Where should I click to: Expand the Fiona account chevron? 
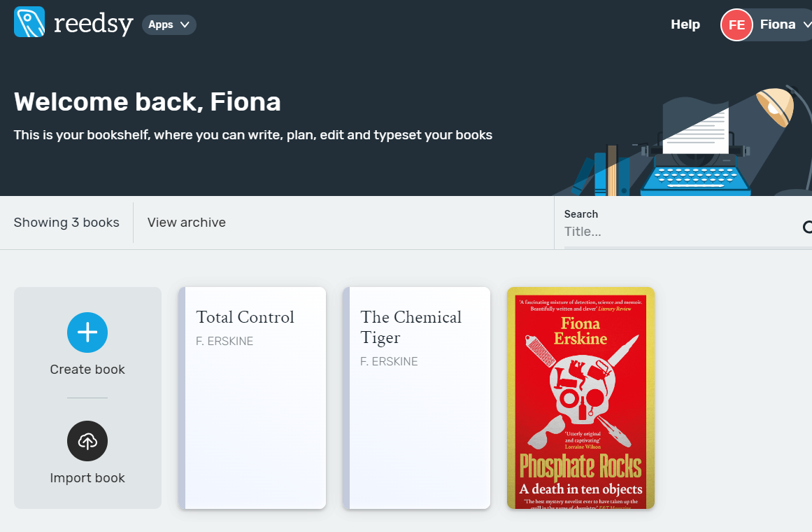(806, 24)
